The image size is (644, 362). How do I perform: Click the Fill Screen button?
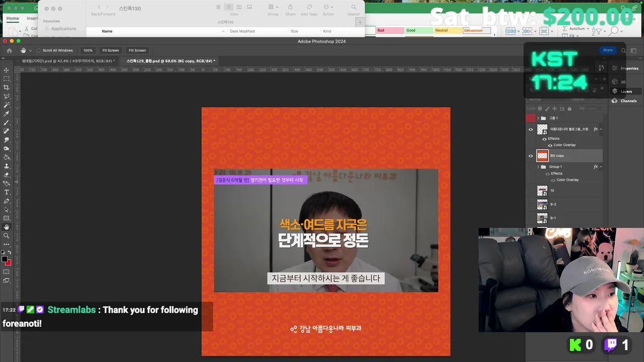pos(137,50)
